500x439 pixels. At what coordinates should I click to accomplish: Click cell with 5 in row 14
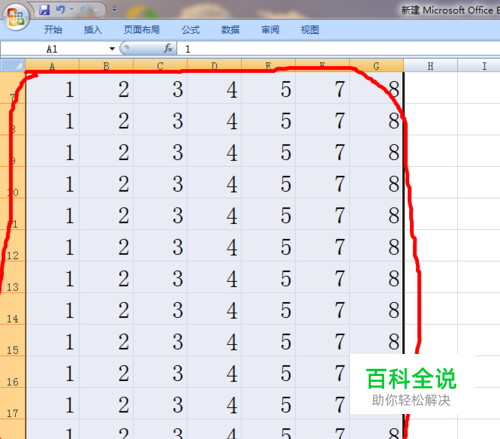269,309
